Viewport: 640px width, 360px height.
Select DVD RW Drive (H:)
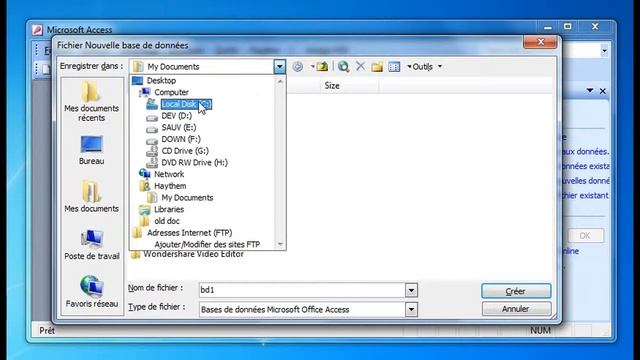click(194, 162)
